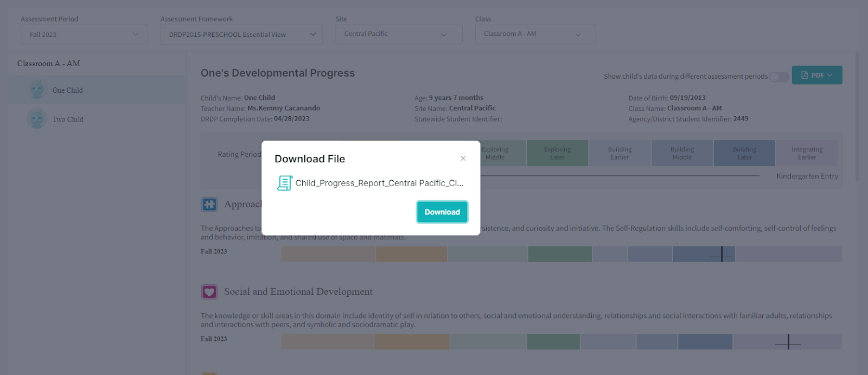868x375 pixels.
Task: Open the PDF export dropdown
Action: pyautogui.click(x=816, y=75)
